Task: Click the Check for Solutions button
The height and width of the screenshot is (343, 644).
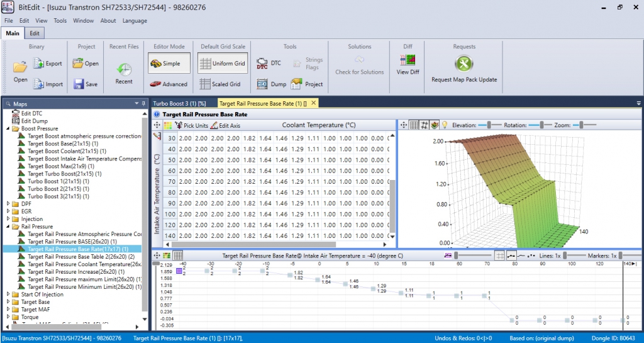Action: (x=359, y=66)
